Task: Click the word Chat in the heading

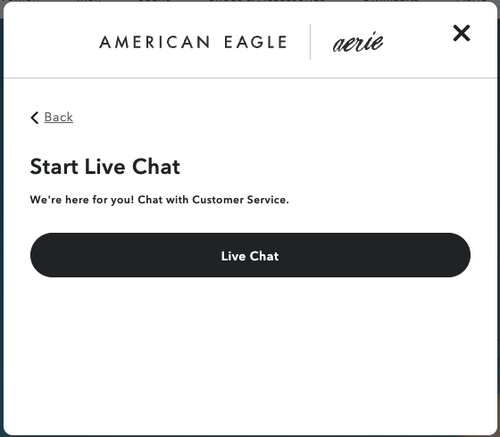Action: (x=156, y=166)
